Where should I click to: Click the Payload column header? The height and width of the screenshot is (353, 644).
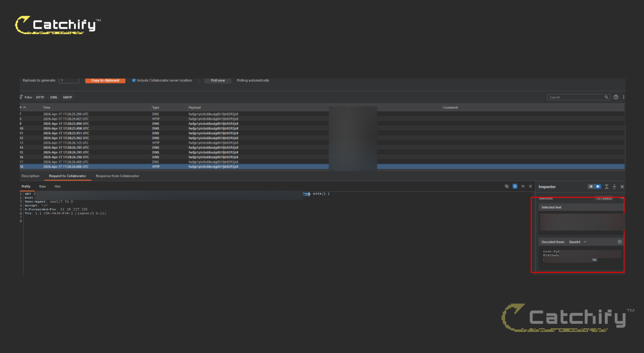coord(194,107)
